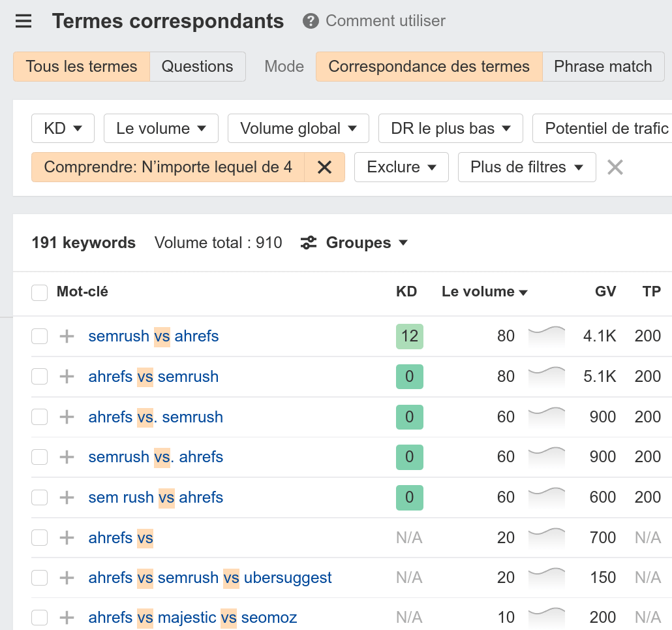Open the hamburger navigation menu

point(23,21)
